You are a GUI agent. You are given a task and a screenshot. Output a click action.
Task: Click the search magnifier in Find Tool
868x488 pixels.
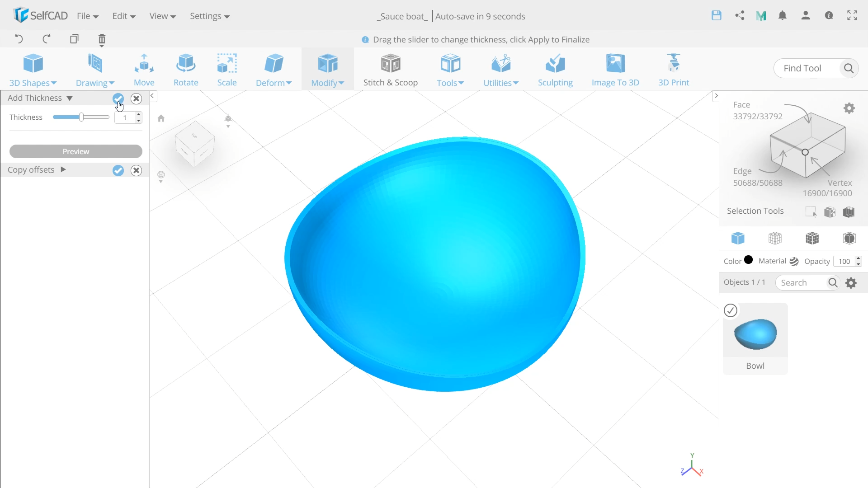tap(849, 68)
